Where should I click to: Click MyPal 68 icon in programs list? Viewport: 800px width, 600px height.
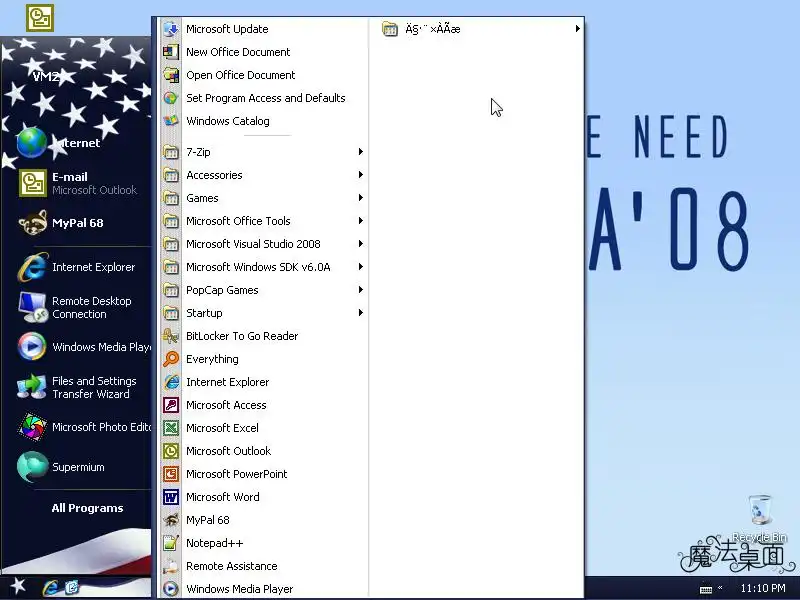tap(171, 520)
